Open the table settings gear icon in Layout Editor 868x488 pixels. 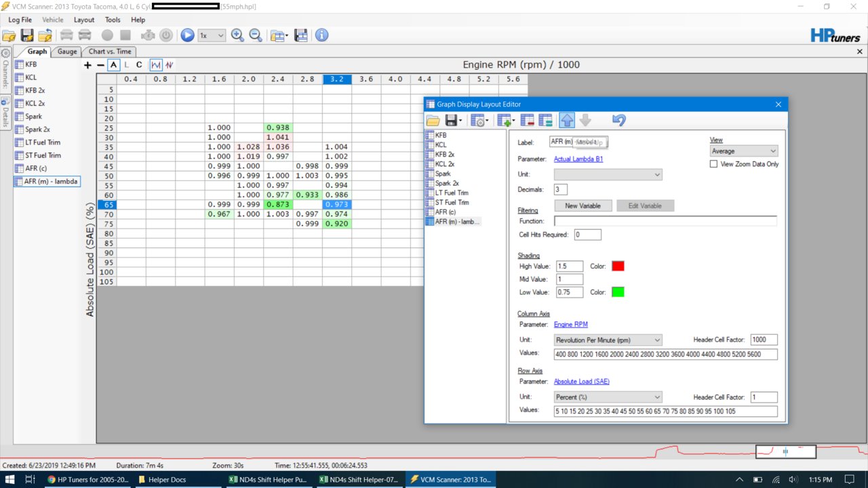(x=477, y=121)
